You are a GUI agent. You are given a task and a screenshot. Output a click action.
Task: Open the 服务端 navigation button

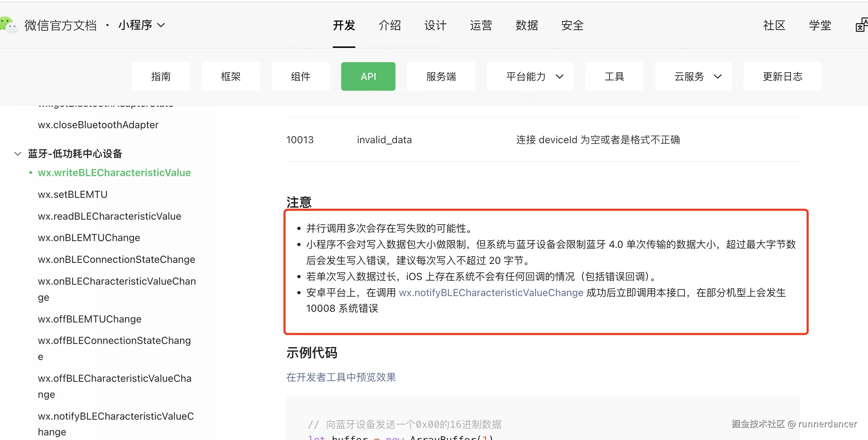pyautogui.click(x=441, y=76)
